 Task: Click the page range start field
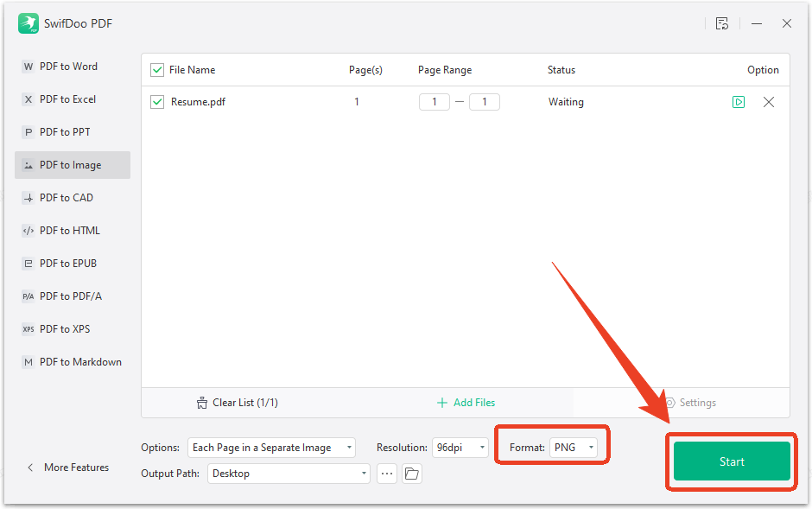(434, 102)
